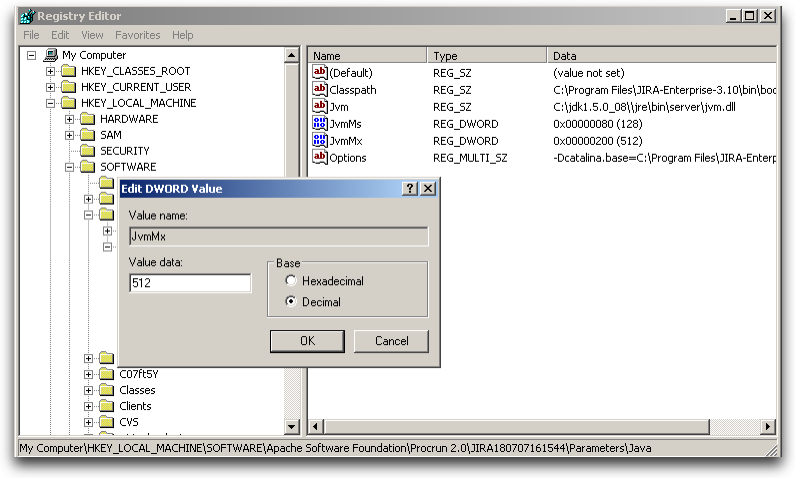Select the Hexadecimal base option
This screenshot has height=478, width=795.
[x=292, y=281]
